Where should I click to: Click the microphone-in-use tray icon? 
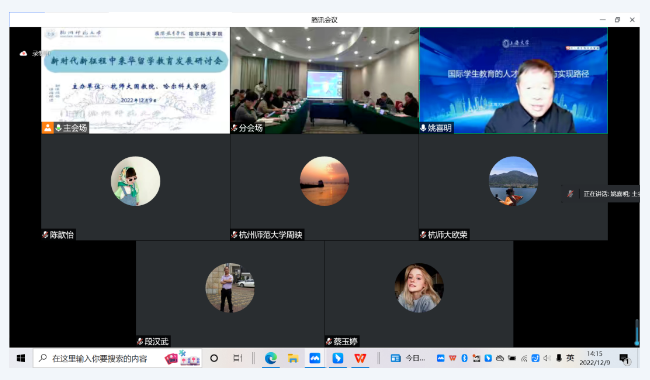(x=559, y=358)
